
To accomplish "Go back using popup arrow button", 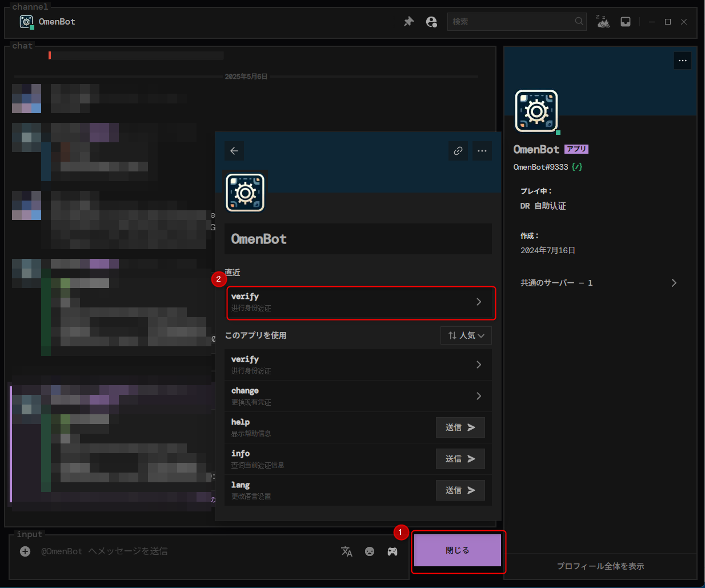I will tap(234, 151).
